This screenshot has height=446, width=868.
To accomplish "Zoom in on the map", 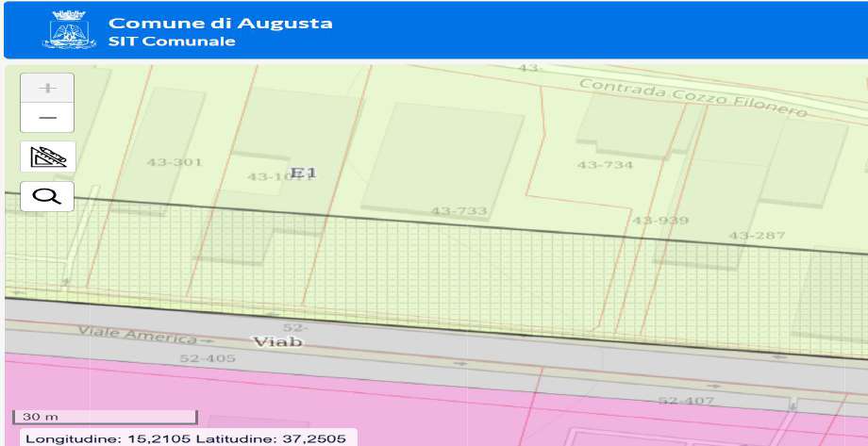I will pos(47,88).
